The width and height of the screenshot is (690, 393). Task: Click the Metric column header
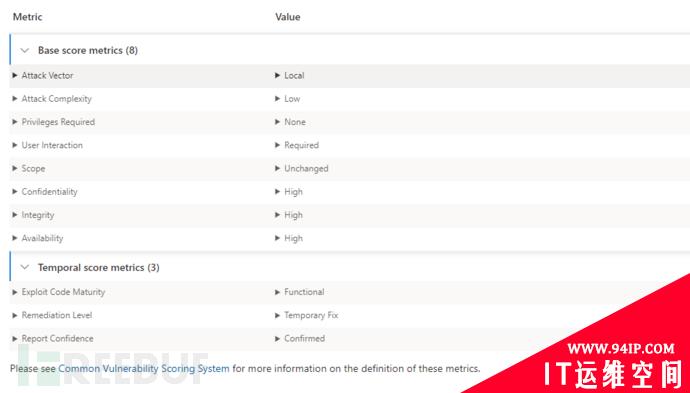(x=27, y=17)
